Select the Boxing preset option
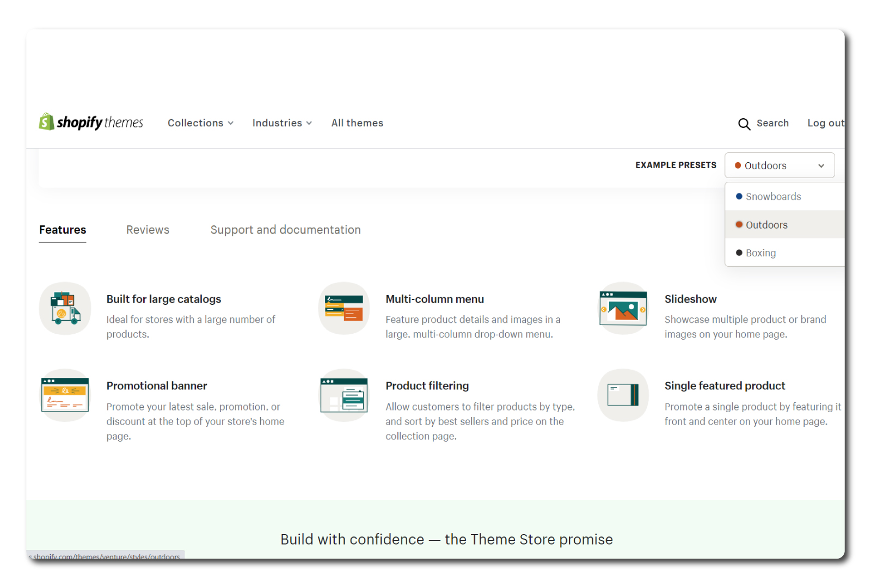 tap(785, 253)
